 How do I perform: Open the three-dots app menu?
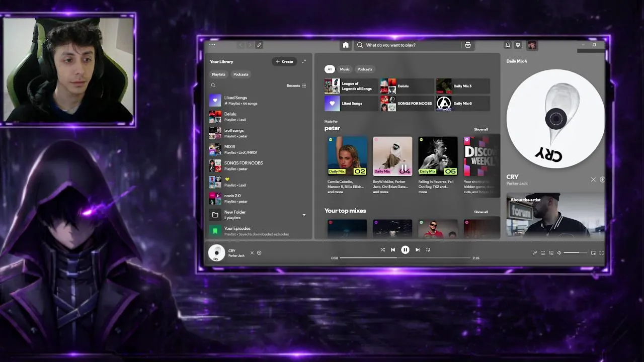tap(212, 45)
